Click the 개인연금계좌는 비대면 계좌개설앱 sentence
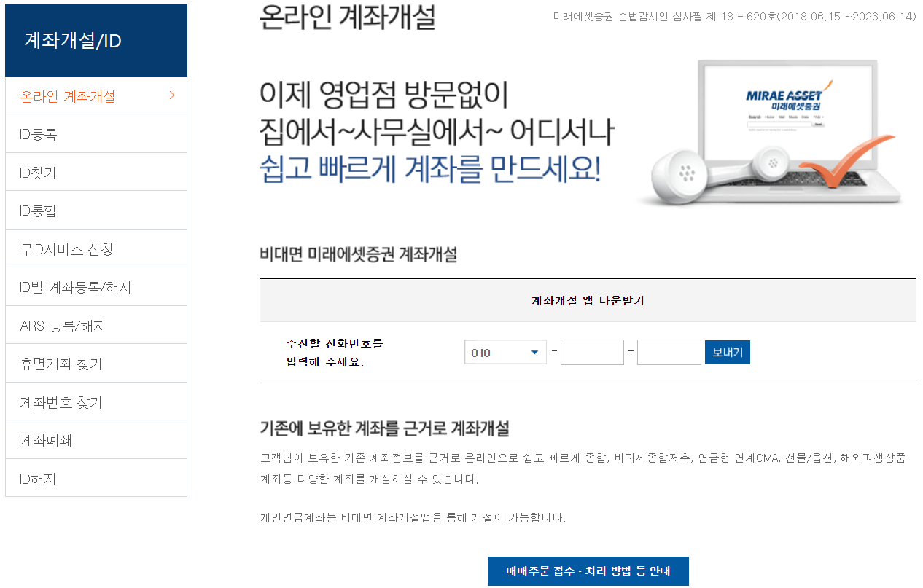The image size is (923, 588). (x=413, y=518)
